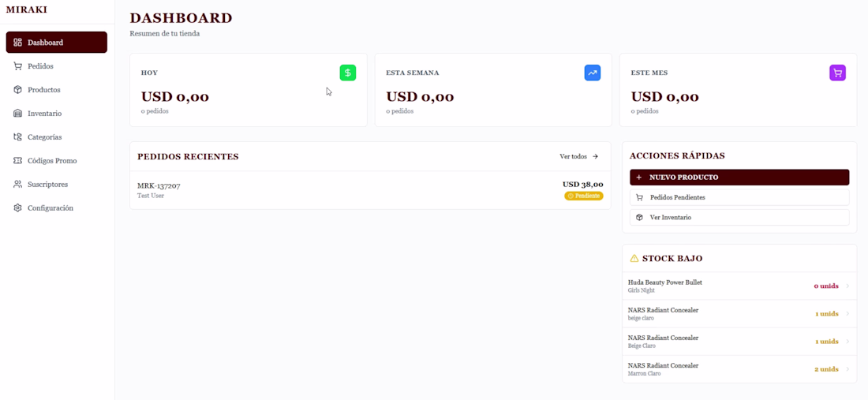Click the Códigos Promo ticket icon
This screenshot has height=400, width=868.
(18, 161)
